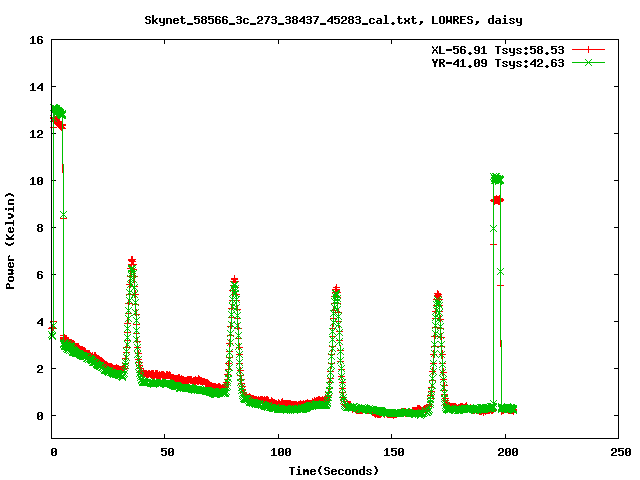640x480 pixels.
Task: Click the x-axis label 'Time(Seconds)'
Action: (333, 471)
